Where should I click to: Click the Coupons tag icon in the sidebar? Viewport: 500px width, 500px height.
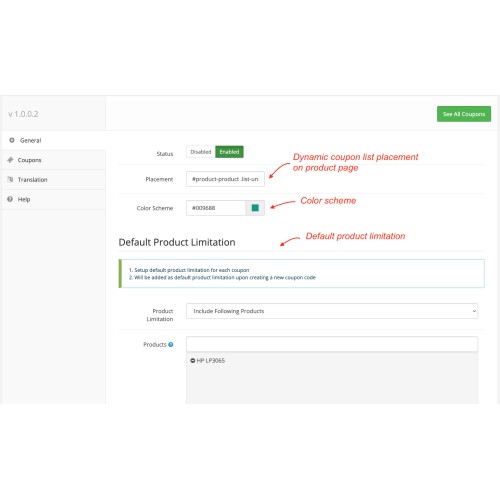click(x=10, y=160)
